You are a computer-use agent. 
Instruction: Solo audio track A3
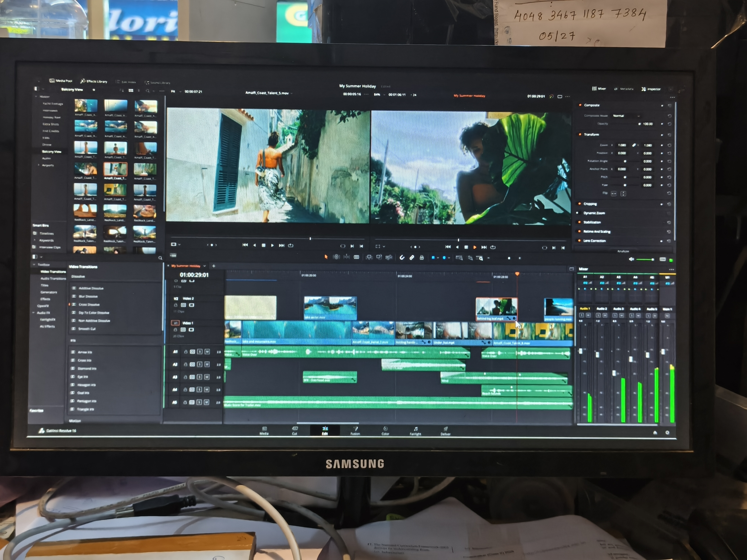click(x=200, y=377)
